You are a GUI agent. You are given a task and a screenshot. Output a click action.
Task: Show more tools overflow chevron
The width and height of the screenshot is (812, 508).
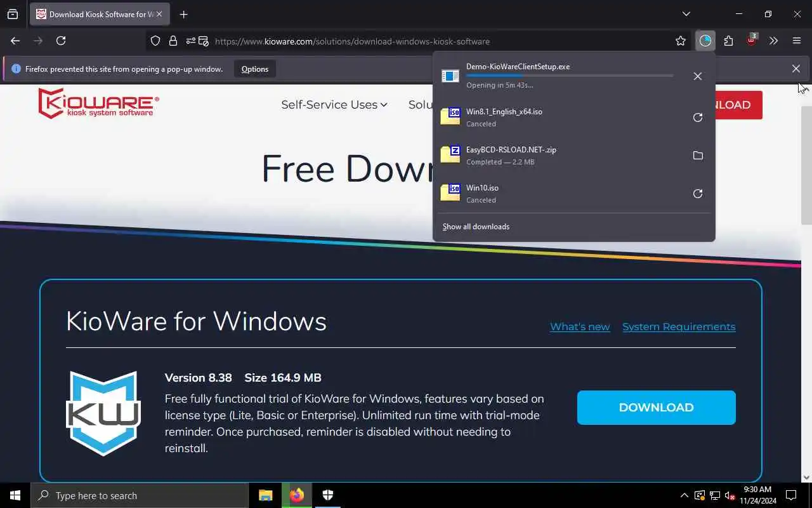pyautogui.click(x=773, y=41)
